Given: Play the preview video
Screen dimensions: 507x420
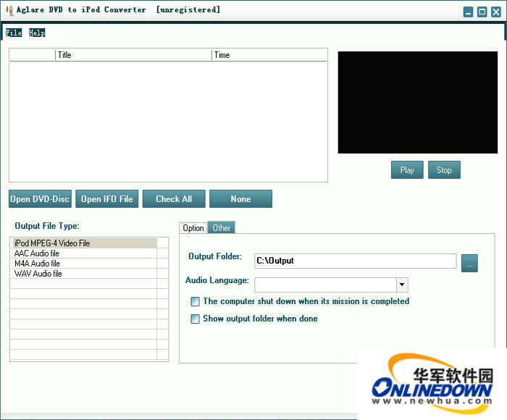Looking at the screenshot, I should 407,169.
